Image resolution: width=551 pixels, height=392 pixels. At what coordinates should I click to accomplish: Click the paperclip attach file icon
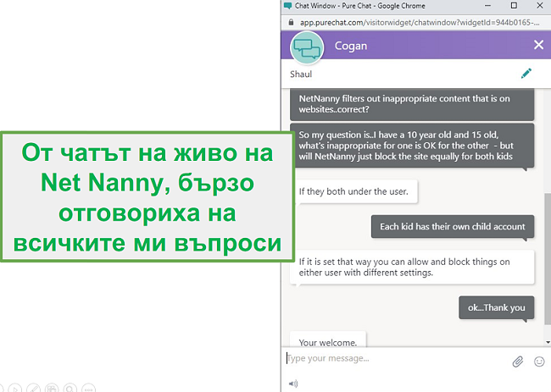click(518, 362)
